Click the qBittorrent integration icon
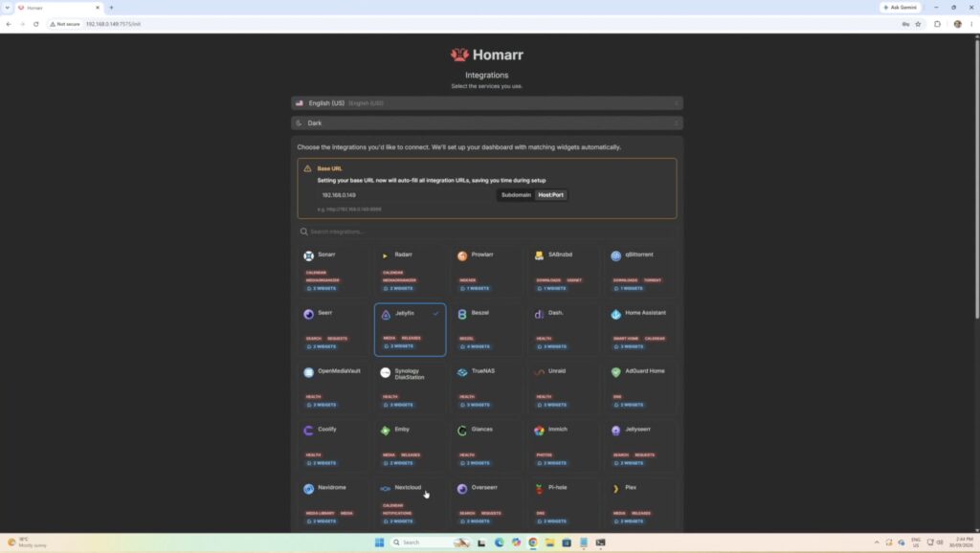This screenshot has height=553, width=980. (615, 255)
